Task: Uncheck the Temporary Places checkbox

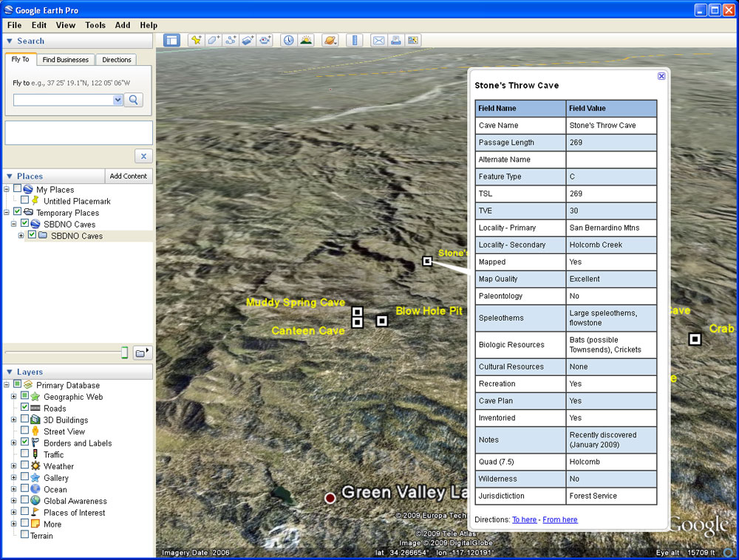Action: click(x=18, y=211)
